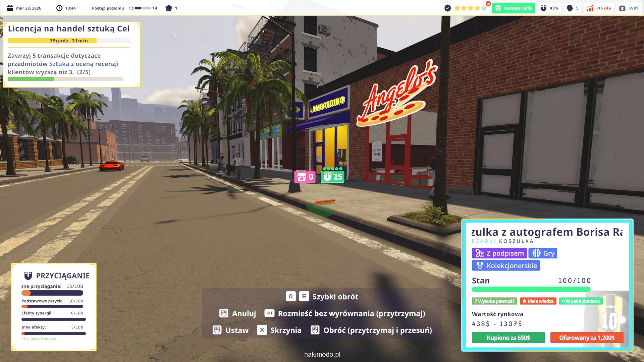
Task: Click the cash balance money icon
Action: tap(622, 8)
